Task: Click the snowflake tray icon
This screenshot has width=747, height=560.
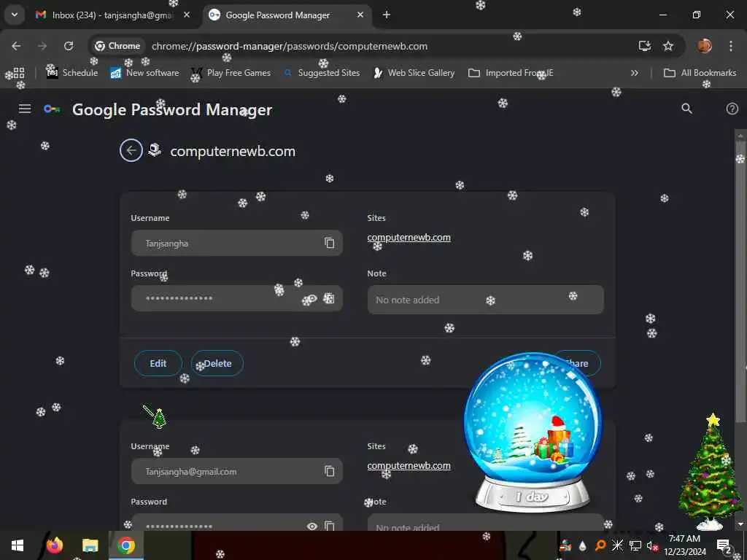Action: (x=617, y=545)
